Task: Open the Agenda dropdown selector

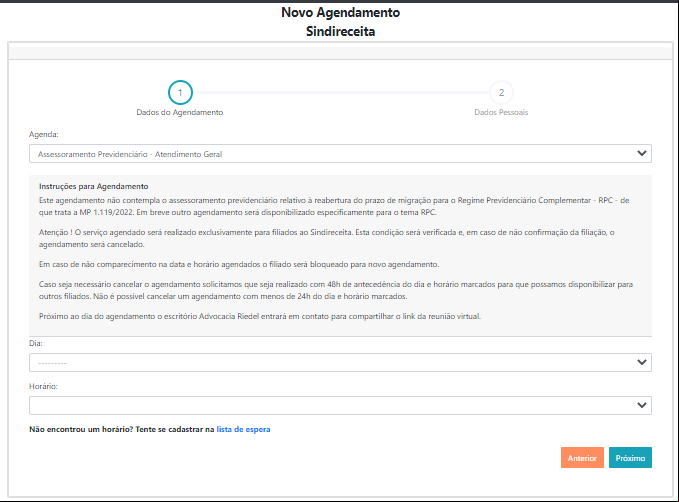Action: point(340,154)
